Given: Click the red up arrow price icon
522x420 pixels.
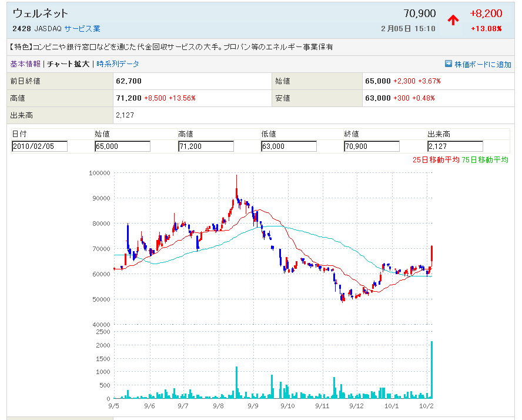Looking at the screenshot, I should [x=453, y=20].
